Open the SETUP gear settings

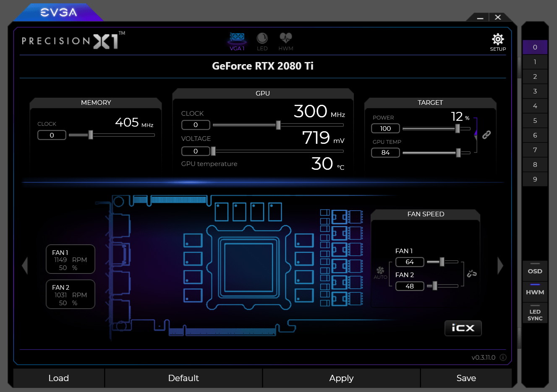(498, 42)
